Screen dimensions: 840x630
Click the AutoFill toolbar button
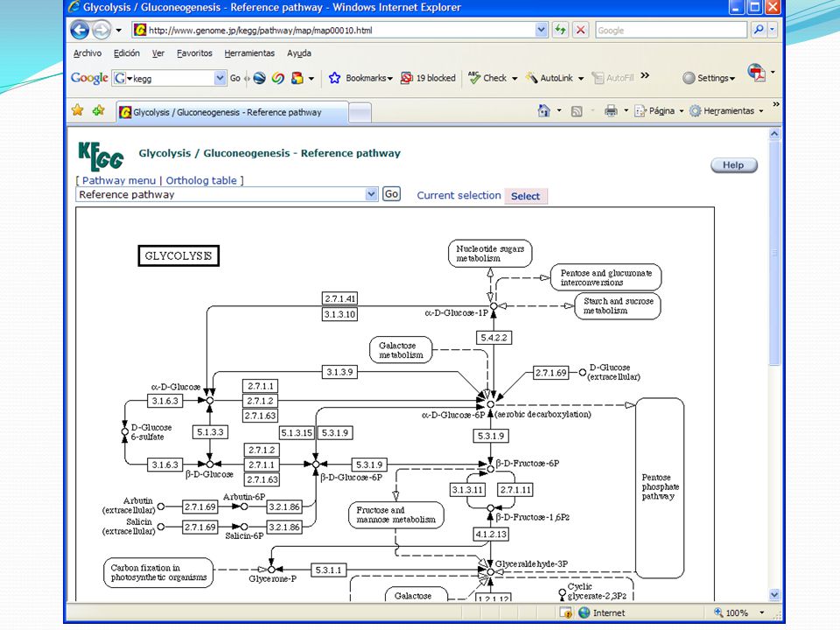click(612, 78)
